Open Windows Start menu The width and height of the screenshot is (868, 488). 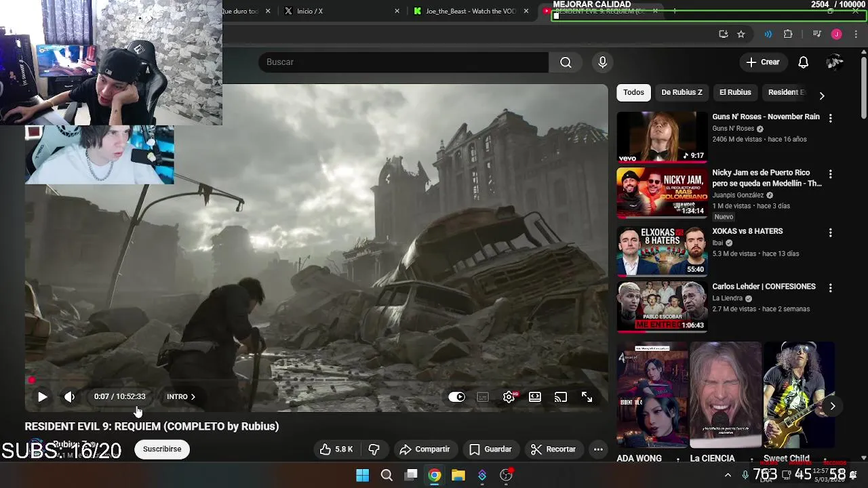pyautogui.click(x=363, y=475)
